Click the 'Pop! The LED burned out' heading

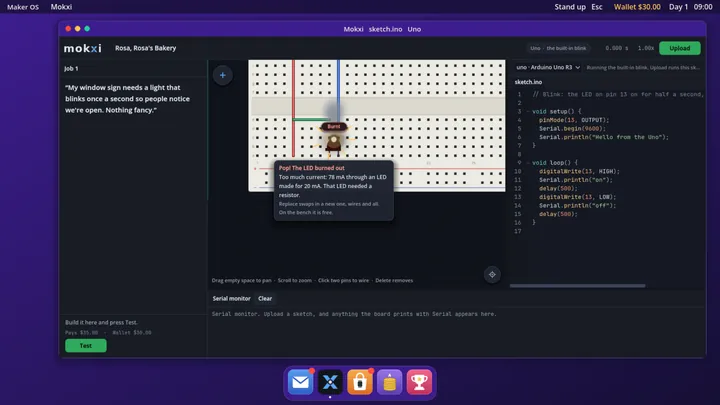click(x=311, y=168)
